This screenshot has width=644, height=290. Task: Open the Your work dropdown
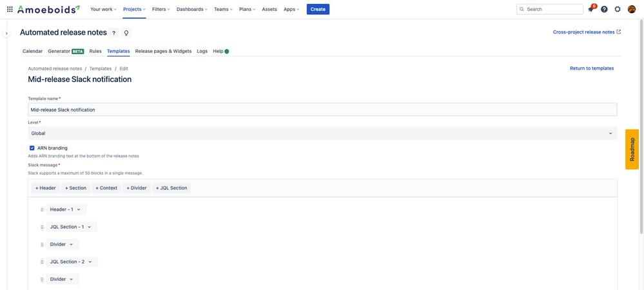coord(103,9)
